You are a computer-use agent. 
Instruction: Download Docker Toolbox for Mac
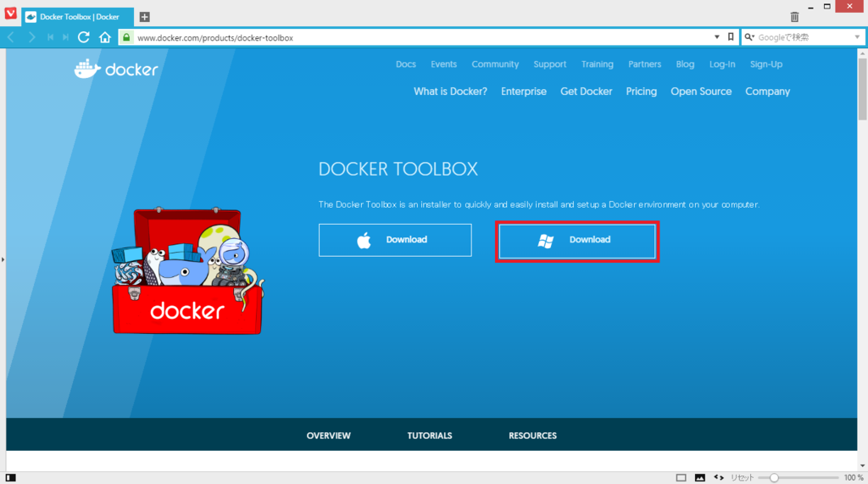click(395, 240)
